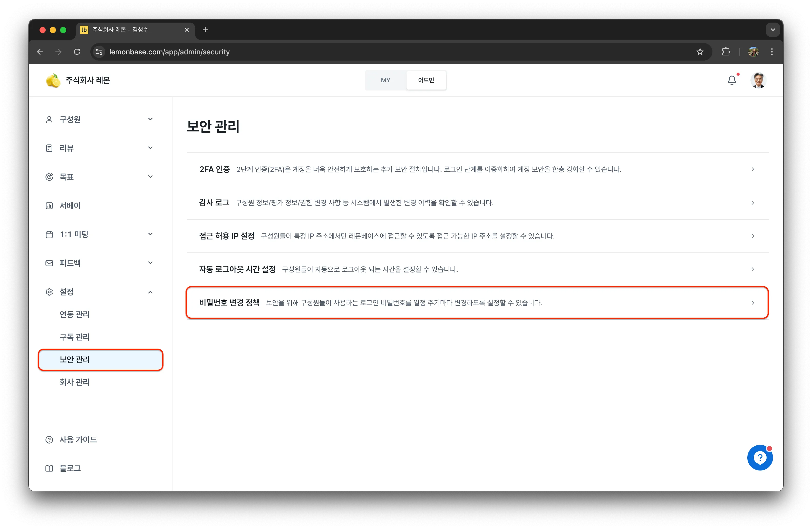Go forward in browser history
812x529 pixels.
[59, 52]
